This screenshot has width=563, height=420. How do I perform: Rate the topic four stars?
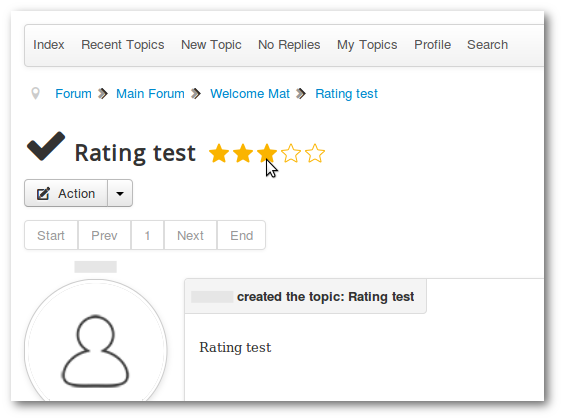click(291, 153)
